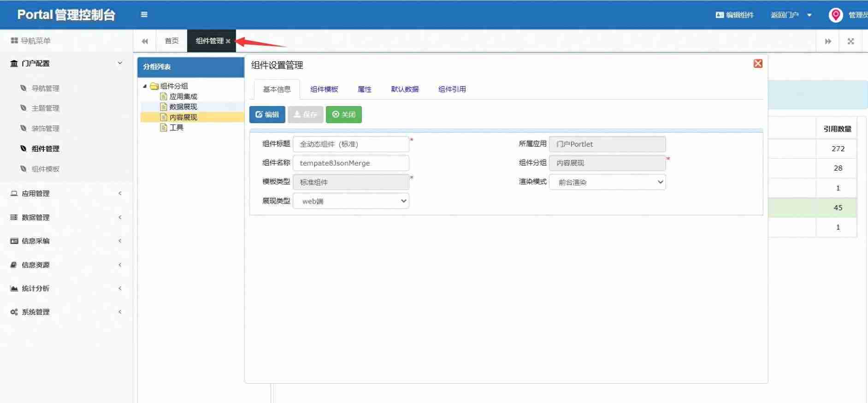868x403 pixels.
Task: Open 装饰管理 in sidebar
Action: click(45, 128)
